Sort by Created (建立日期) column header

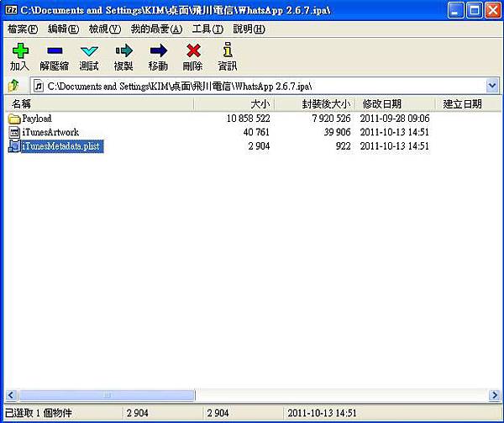pyautogui.click(x=468, y=104)
